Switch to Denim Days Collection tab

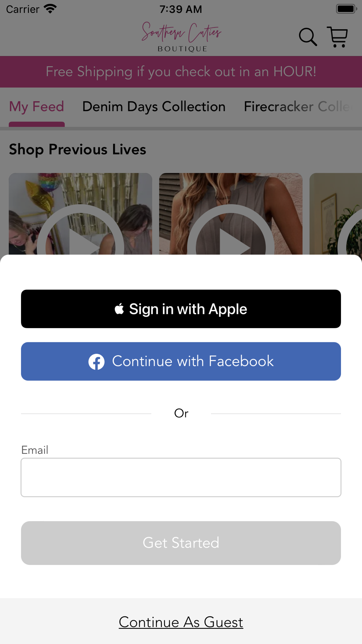coord(154,107)
